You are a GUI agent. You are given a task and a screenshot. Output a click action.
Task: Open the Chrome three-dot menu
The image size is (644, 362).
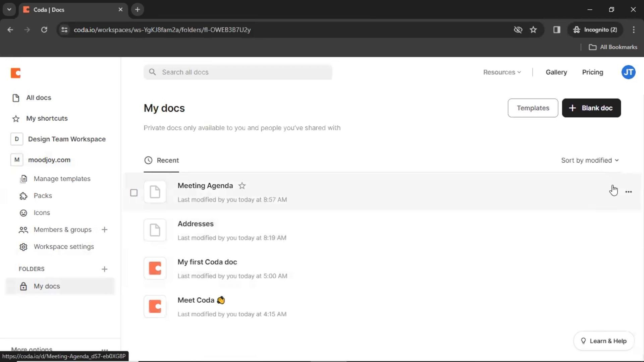tap(633, 30)
